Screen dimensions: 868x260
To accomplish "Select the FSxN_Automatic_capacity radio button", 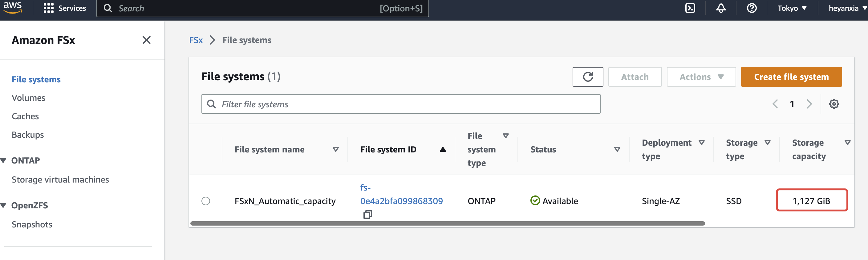I will click(205, 201).
